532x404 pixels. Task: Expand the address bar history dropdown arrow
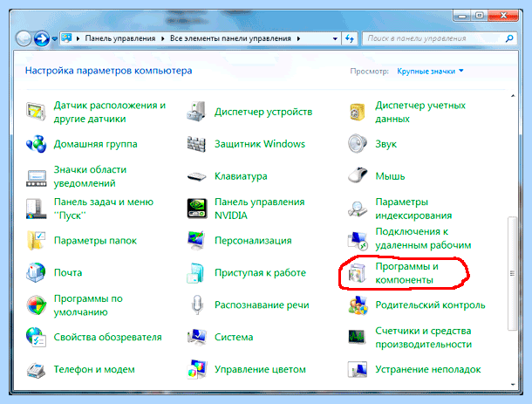[335, 38]
